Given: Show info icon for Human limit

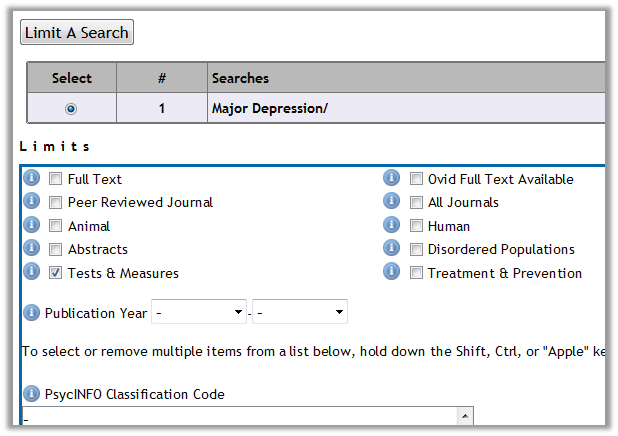Looking at the screenshot, I should point(391,225).
